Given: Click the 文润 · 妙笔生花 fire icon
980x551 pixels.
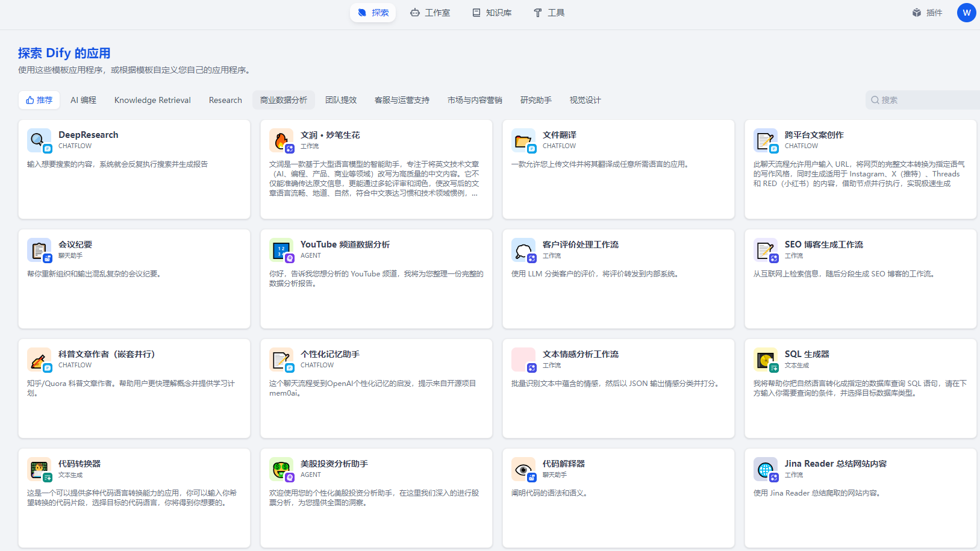Looking at the screenshot, I should pyautogui.click(x=281, y=140).
